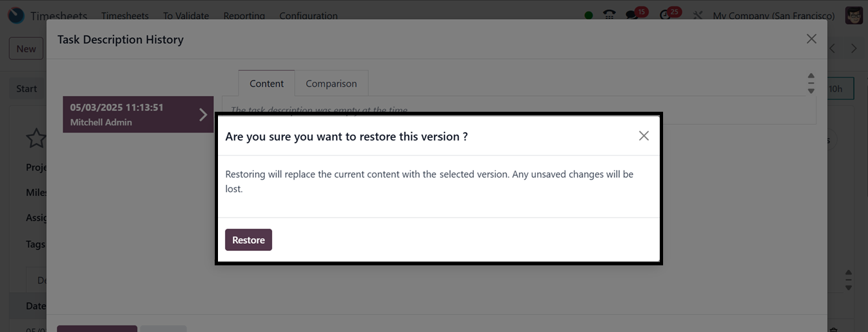868x332 pixels.
Task: Toggle the favorite star on the task
Action: [35, 138]
